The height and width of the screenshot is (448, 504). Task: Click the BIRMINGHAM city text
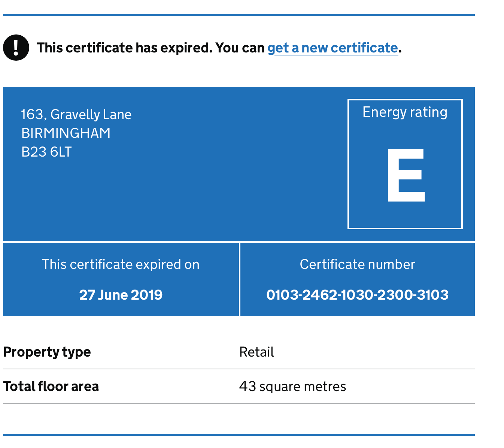pyautogui.click(x=66, y=133)
